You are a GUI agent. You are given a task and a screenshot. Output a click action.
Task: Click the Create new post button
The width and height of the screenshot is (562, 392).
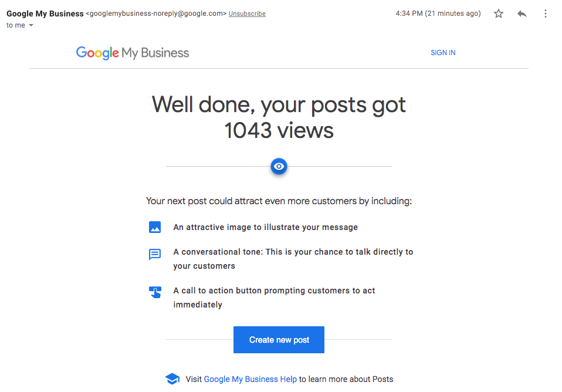tap(279, 340)
